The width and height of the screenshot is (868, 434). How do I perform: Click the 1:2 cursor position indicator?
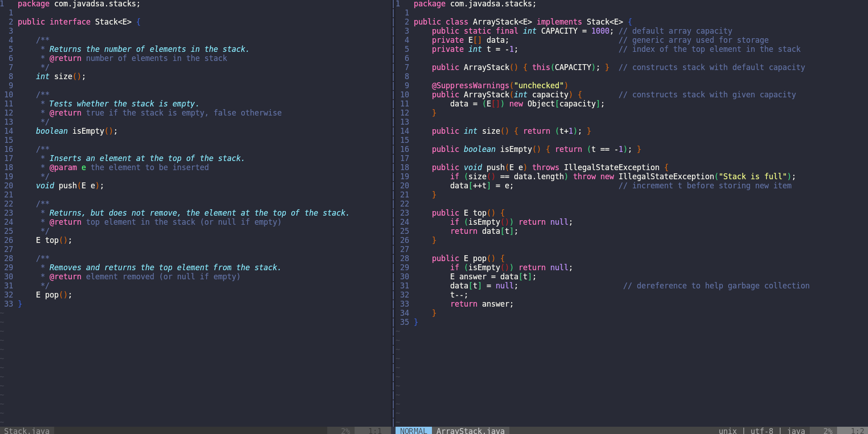point(857,431)
